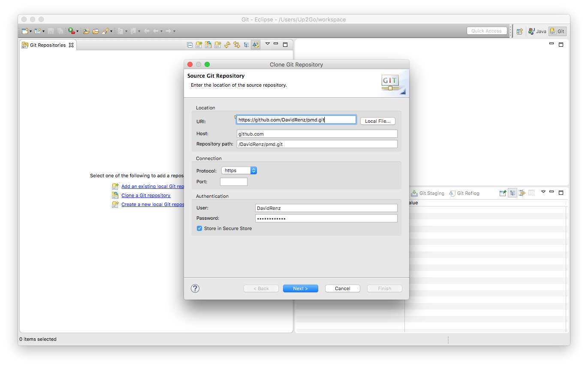Open the Git Repositories view menu triangle
This screenshot has width=588, height=367.
tap(268, 44)
